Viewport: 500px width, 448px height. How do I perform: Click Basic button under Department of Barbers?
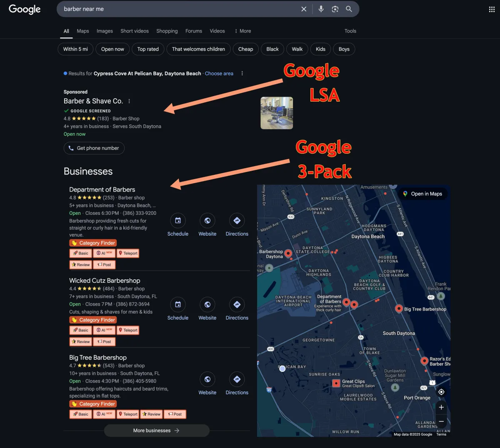coord(81,254)
